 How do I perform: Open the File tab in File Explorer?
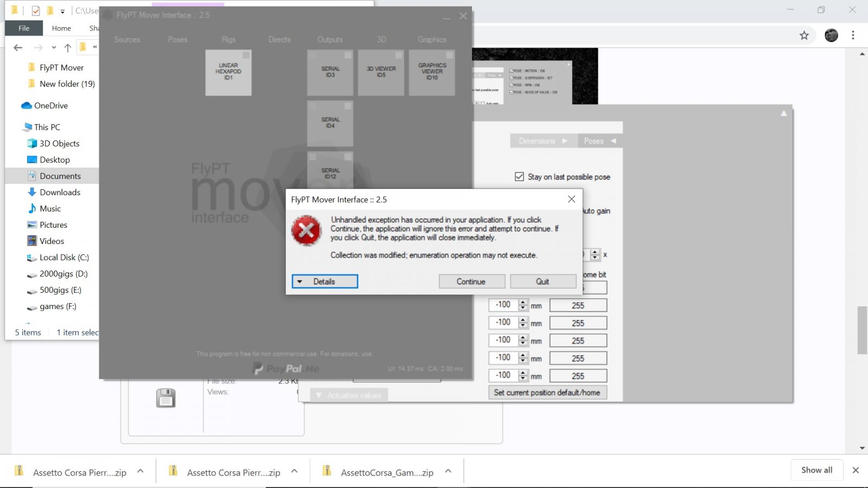pyautogui.click(x=24, y=28)
